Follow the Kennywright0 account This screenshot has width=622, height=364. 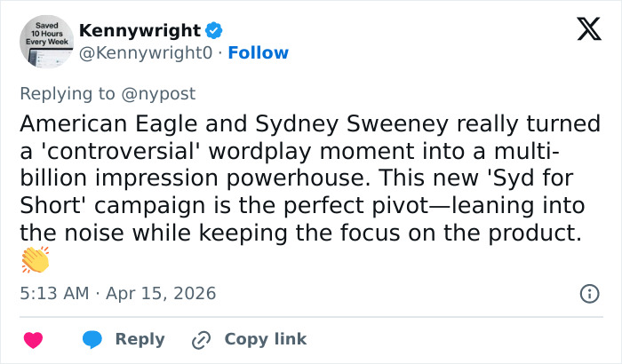[x=258, y=53]
